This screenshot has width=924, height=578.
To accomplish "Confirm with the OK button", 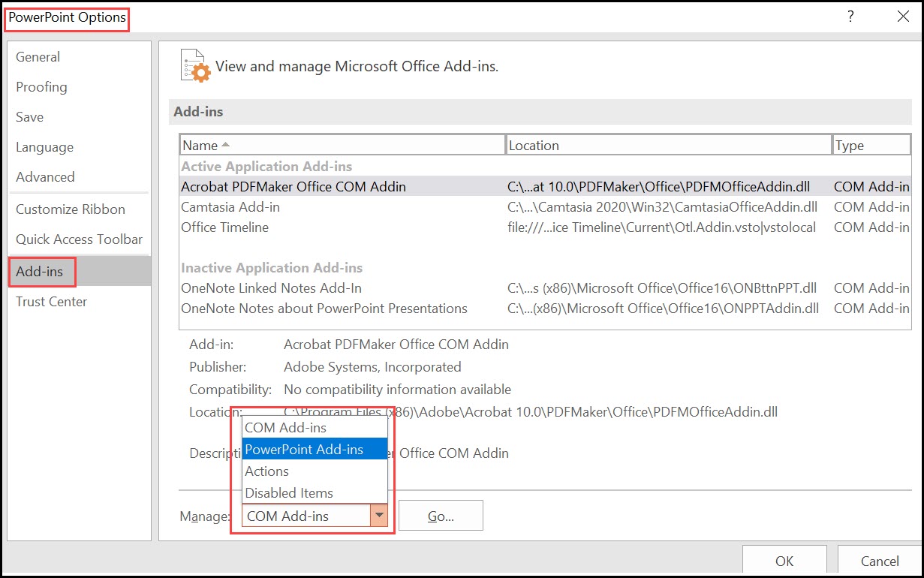I will click(784, 561).
